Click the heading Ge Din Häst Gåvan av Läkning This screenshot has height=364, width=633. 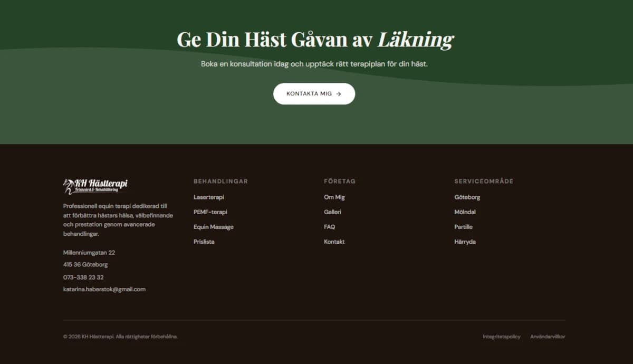315,40
